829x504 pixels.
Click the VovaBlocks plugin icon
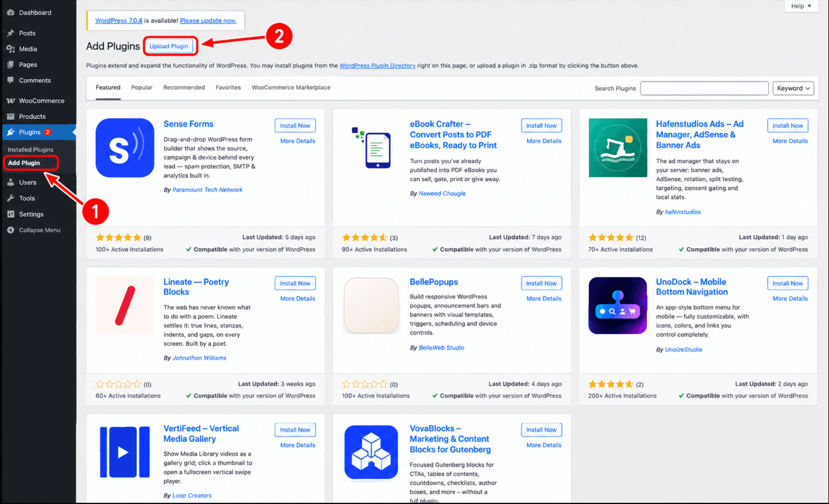coord(372,452)
